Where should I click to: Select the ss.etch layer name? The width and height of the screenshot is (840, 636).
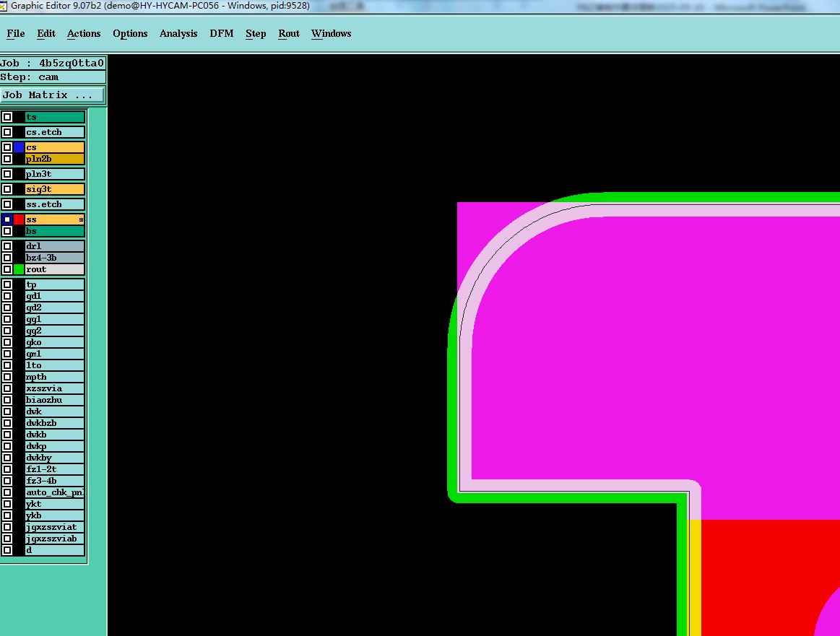tap(55, 204)
